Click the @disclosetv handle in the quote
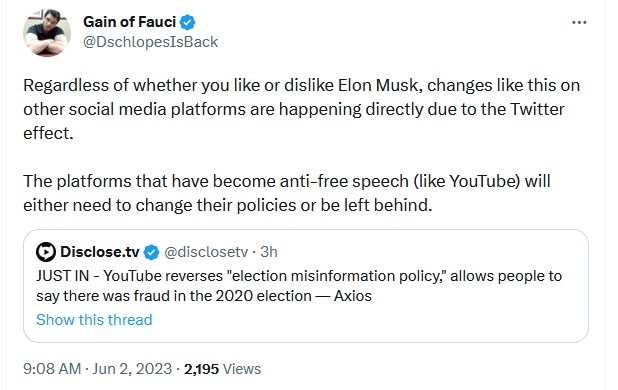 [206, 252]
